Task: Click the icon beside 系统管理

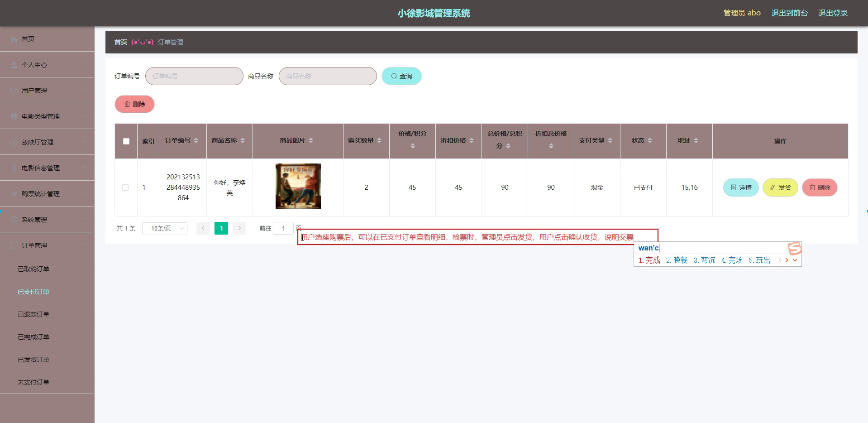Action: pos(14,220)
